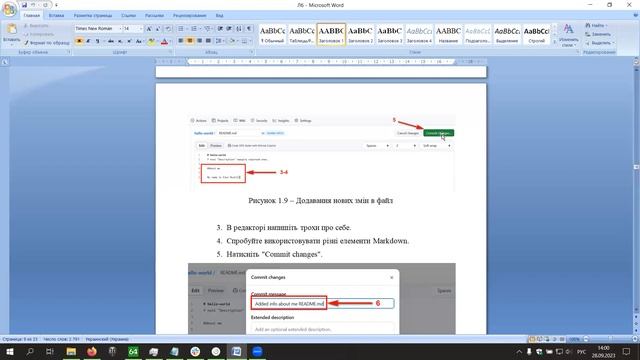The width and height of the screenshot is (640, 360).
Task: Open the round Office button menu
Action: (x=9, y=9)
